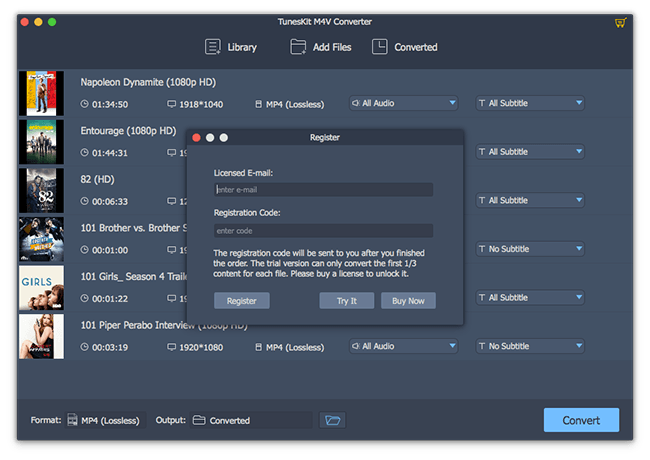This screenshot has width=650, height=460.
Task: Open the shopping cart icon
Action: point(620,23)
